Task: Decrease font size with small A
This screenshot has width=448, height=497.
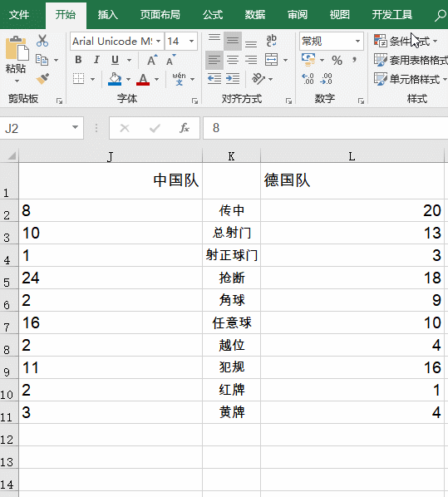Action: [x=170, y=60]
